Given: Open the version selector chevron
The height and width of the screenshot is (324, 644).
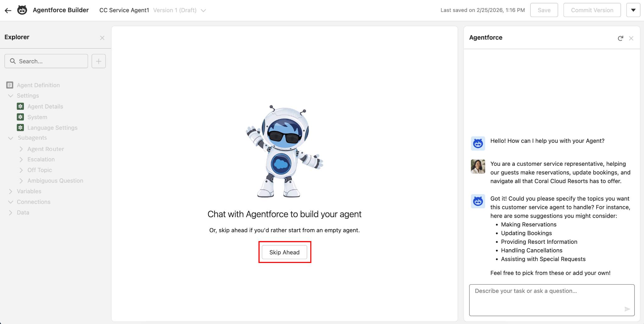Looking at the screenshot, I should click(x=203, y=10).
